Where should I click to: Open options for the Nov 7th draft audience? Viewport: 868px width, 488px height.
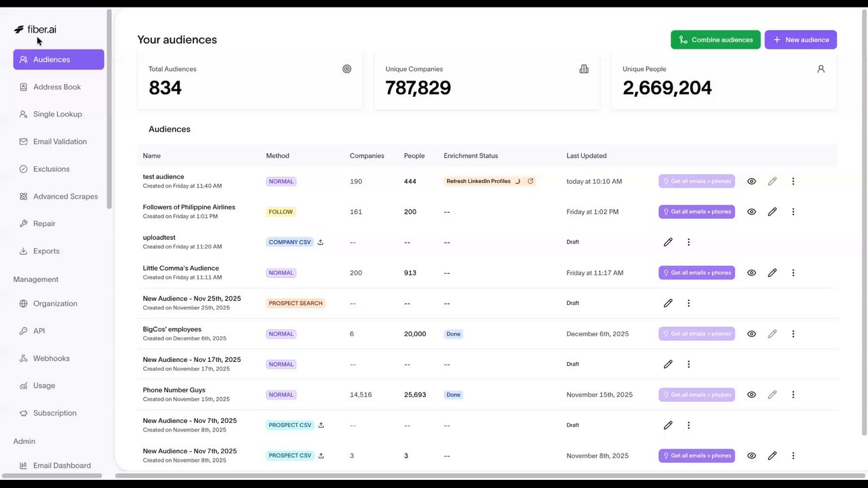click(688, 425)
